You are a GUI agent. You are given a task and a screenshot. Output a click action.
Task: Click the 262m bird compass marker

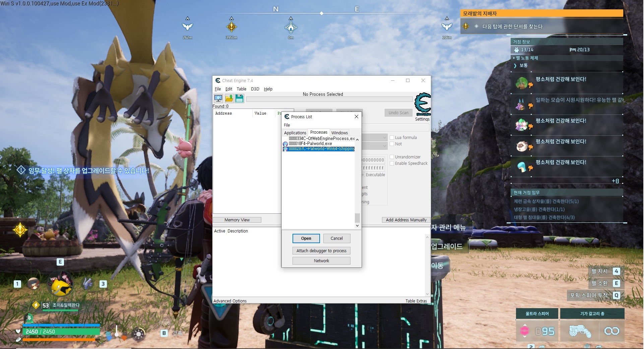point(188,26)
